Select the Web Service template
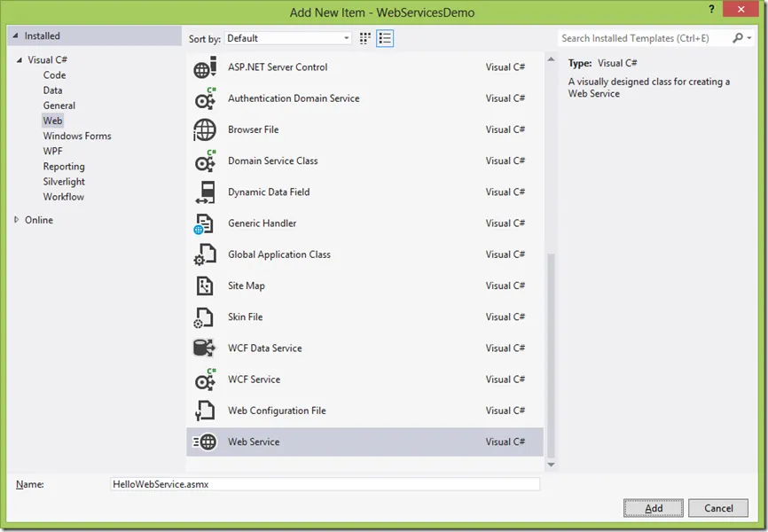Image resolution: width=768 pixels, height=532 pixels. click(364, 442)
